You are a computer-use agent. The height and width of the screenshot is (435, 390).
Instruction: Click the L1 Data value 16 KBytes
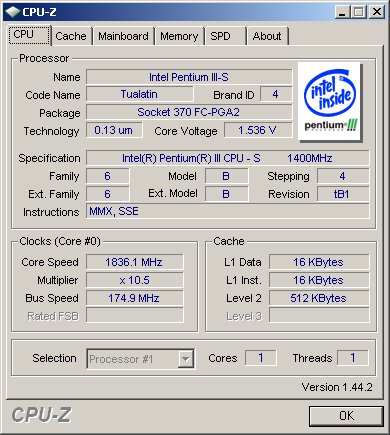tap(319, 262)
